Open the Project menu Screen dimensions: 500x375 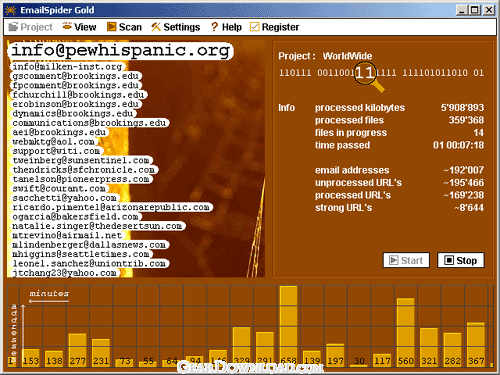[x=30, y=27]
